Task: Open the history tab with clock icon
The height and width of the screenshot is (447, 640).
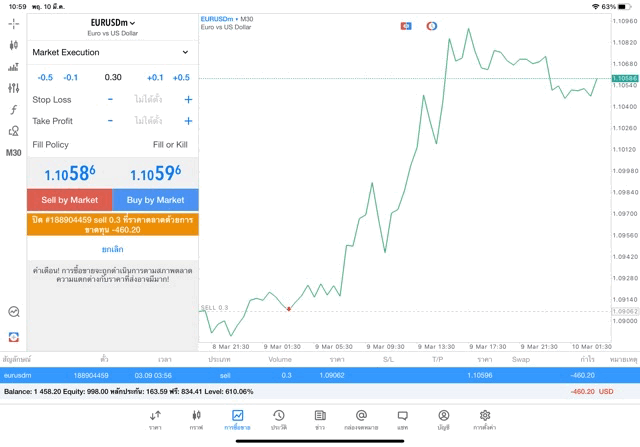Action: pos(279,420)
